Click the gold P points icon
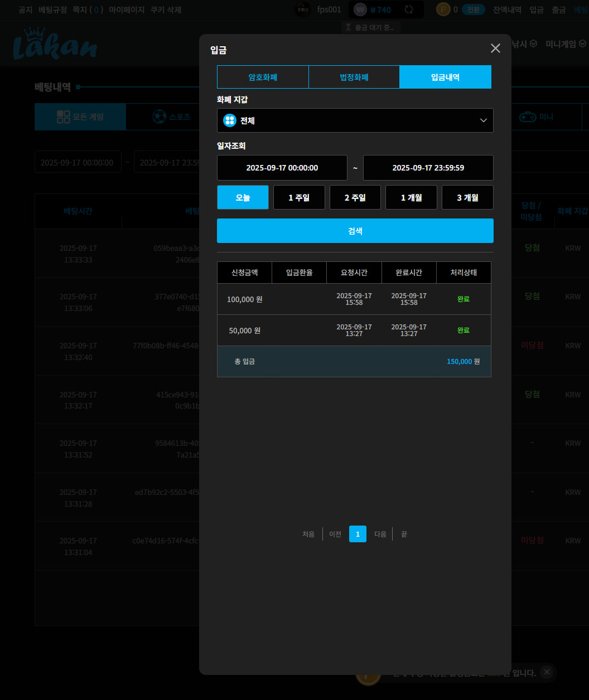589x700 pixels. pyautogui.click(x=443, y=9)
